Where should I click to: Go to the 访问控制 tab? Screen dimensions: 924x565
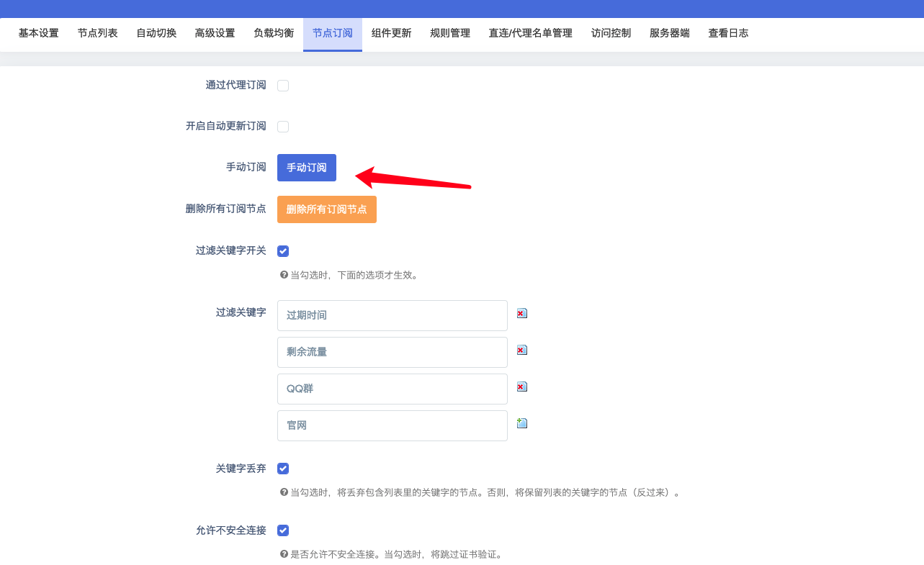click(x=611, y=34)
